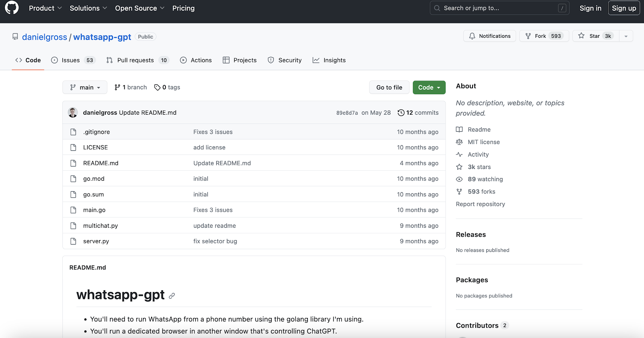Expand the Open Source menu
This screenshot has height=338, width=644.
pyautogui.click(x=140, y=8)
